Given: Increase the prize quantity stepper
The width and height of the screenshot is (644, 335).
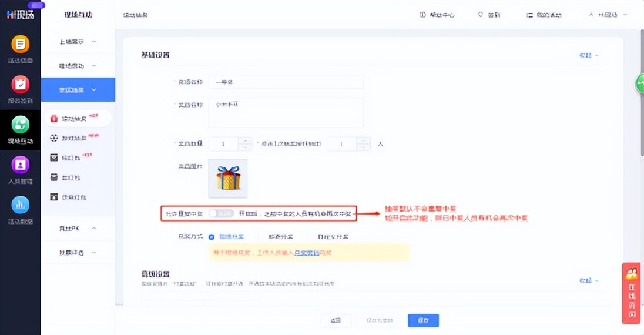Looking at the screenshot, I should point(245,140).
